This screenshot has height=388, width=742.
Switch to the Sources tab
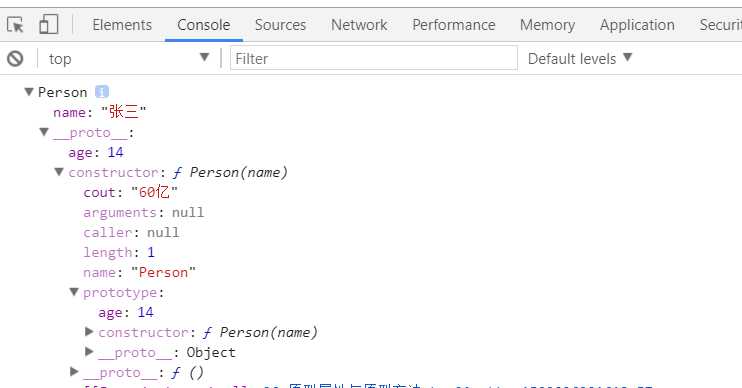point(280,25)
